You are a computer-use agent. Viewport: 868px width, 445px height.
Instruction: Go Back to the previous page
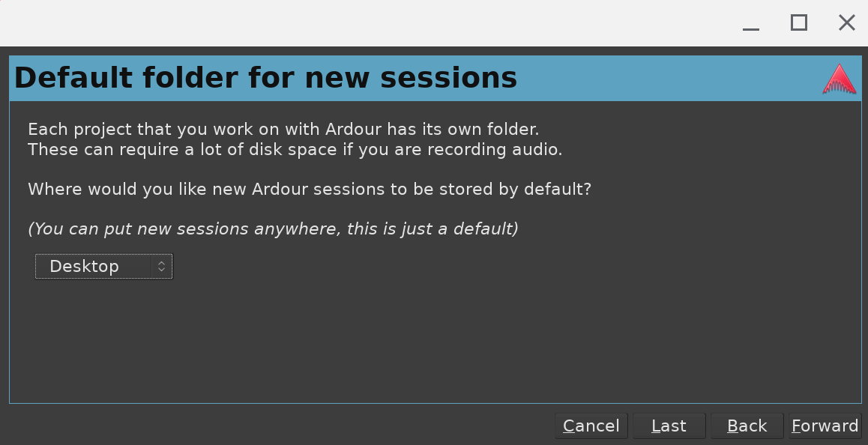(x=747, y=426)
